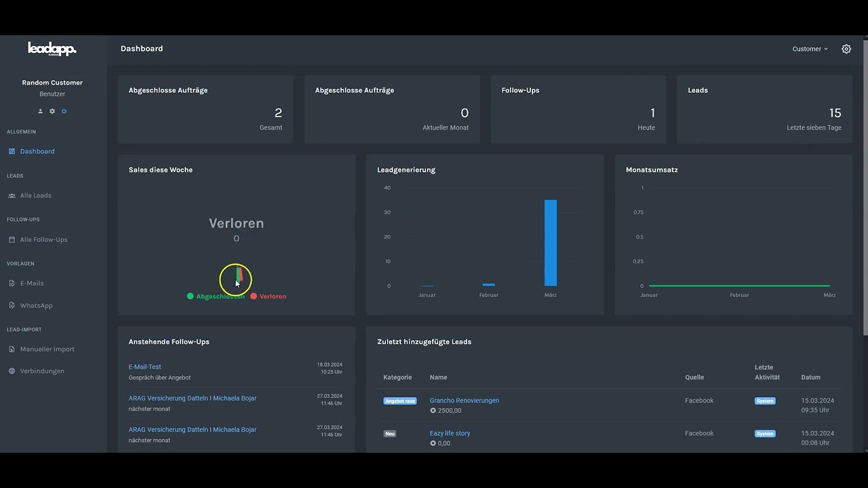Image resolution: width=868 pixels, height=488 pixels.
Task: Toggle the red Verloren legend entry
Action: (269, 296)
